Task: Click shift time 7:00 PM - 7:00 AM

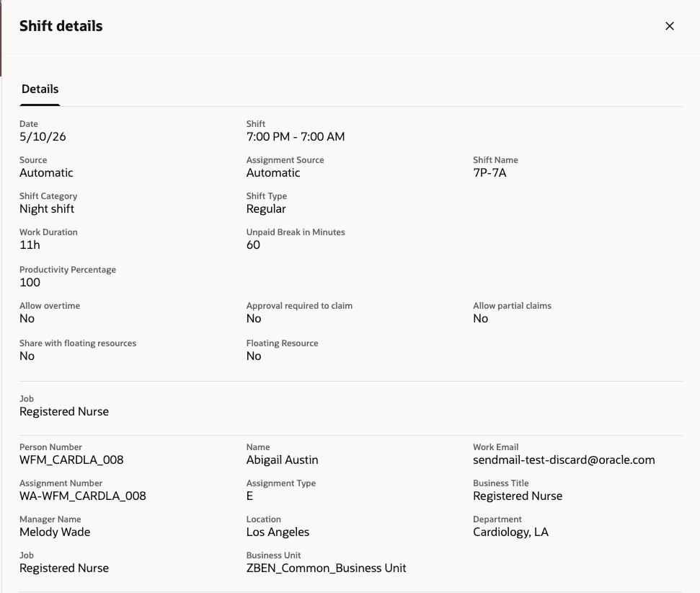Action: click(296, 137)
